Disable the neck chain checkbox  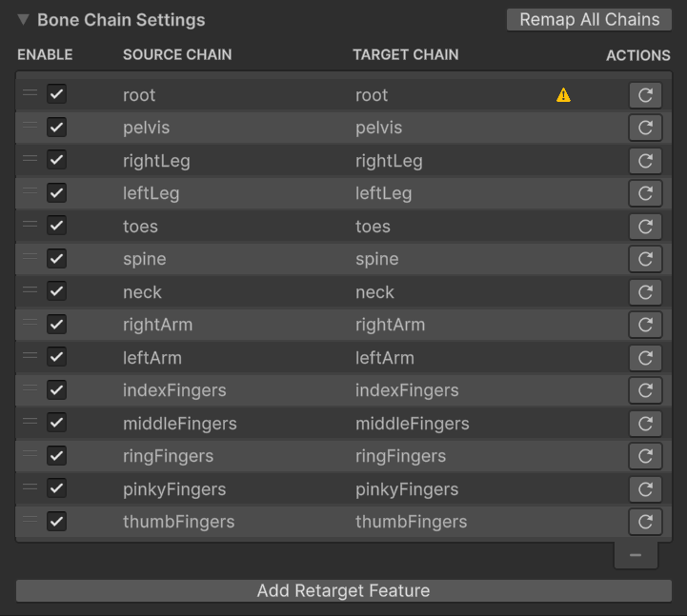[56, 291]
